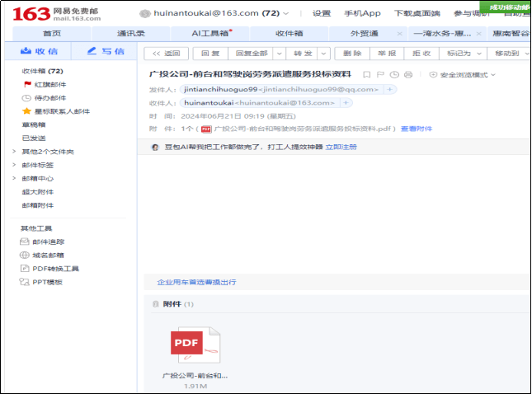
Task: Add recipient to contacts with plus button
Action: pyautogui.click(x=346, y=102)
